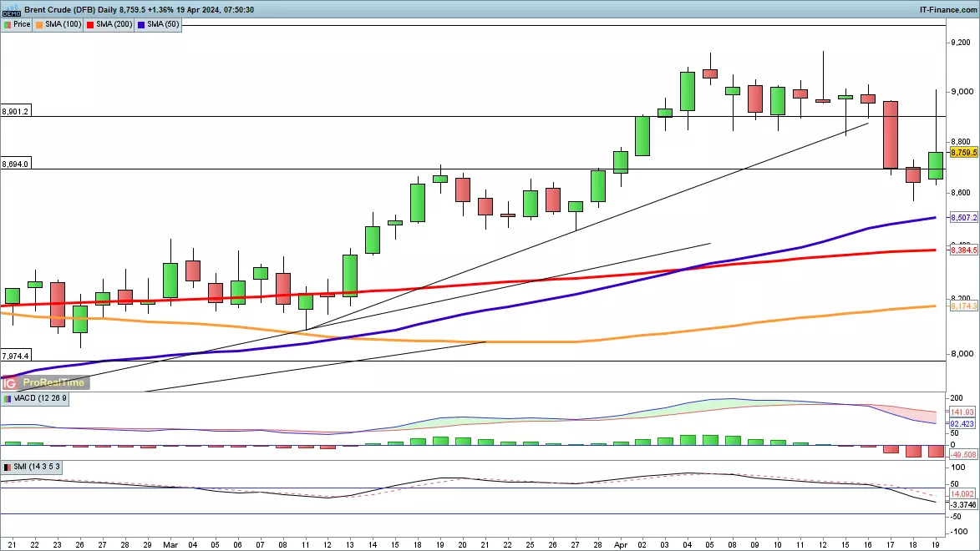Image resolution: width=980 pixels, height=551 pixels.
Task: Click the 92.423 MACD line value
Action: pos(962,423)
